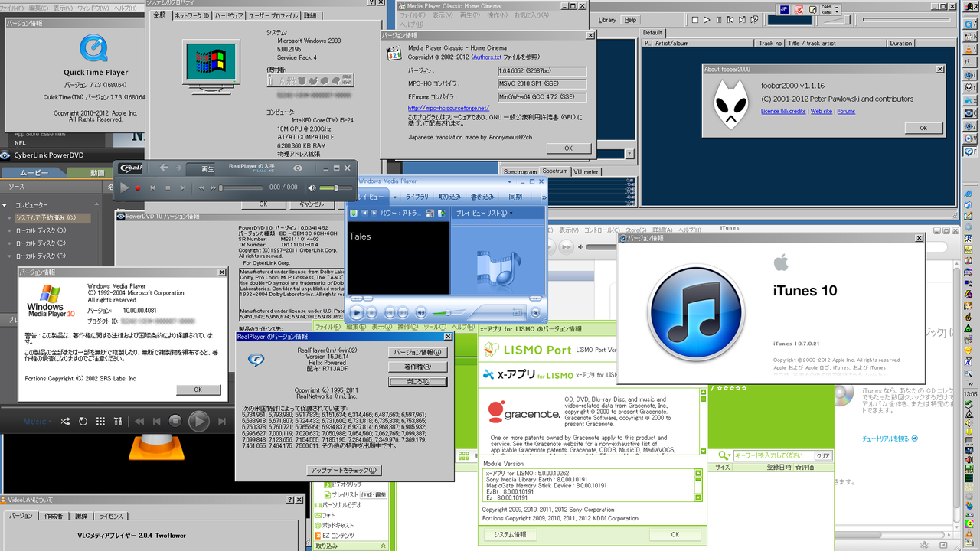Viewport: 980px width, 551px height.
Task: Switch to foobar2000's Spectrogram tab
Action: point(521,171)
